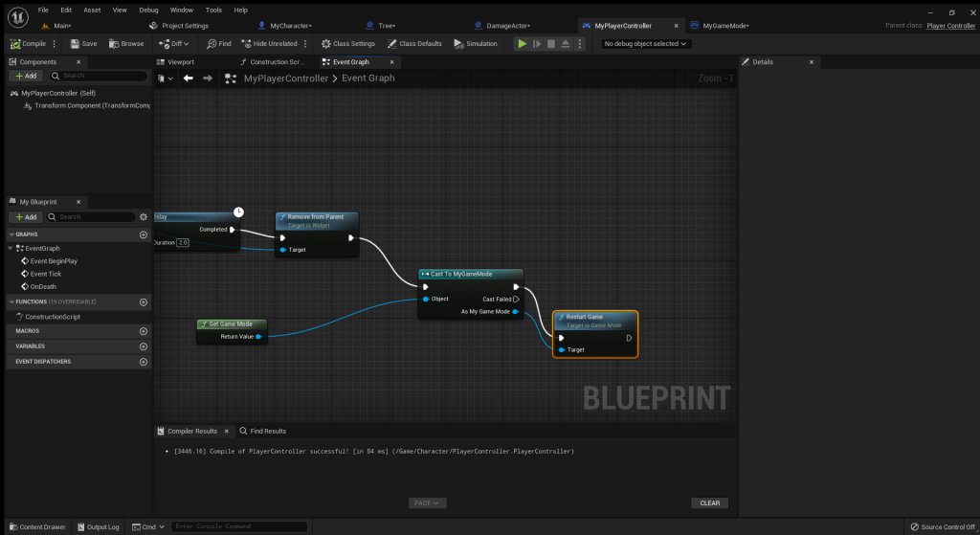Screen dimensions: 980x535
Task: Add a new variable with plus icon
Action: tap(144, 346)
